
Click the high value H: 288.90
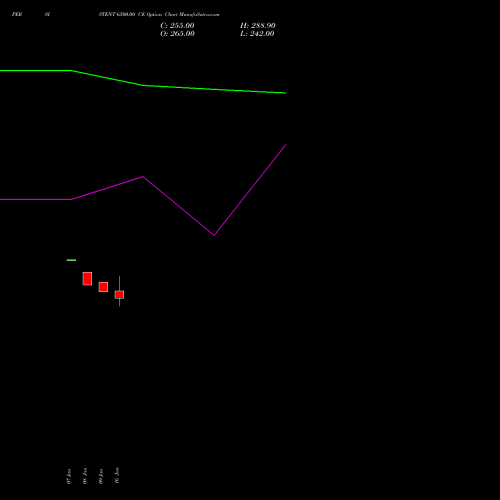click(258, 26)
